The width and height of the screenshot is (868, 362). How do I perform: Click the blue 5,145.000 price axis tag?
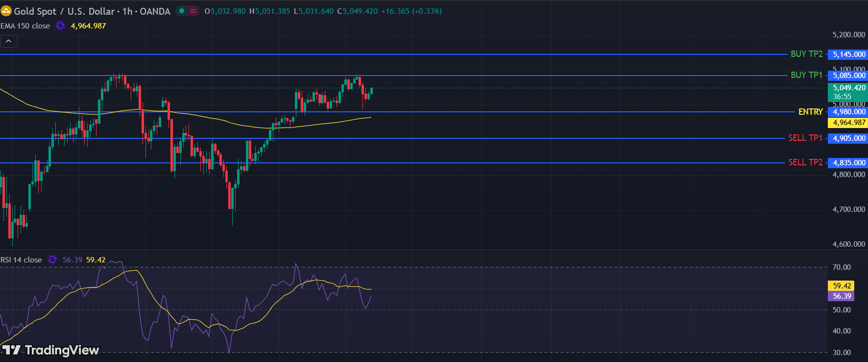pyautogui.click(x=848, y=54)
